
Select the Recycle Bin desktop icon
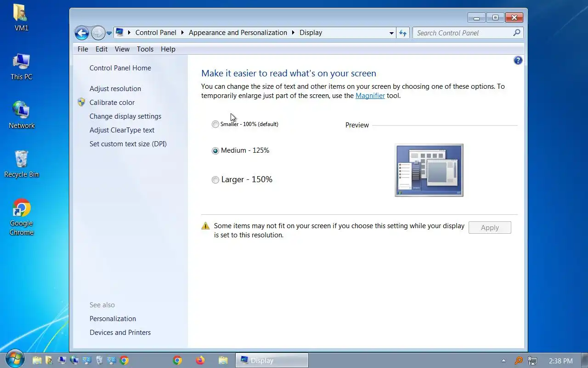[x=22, y=164]
